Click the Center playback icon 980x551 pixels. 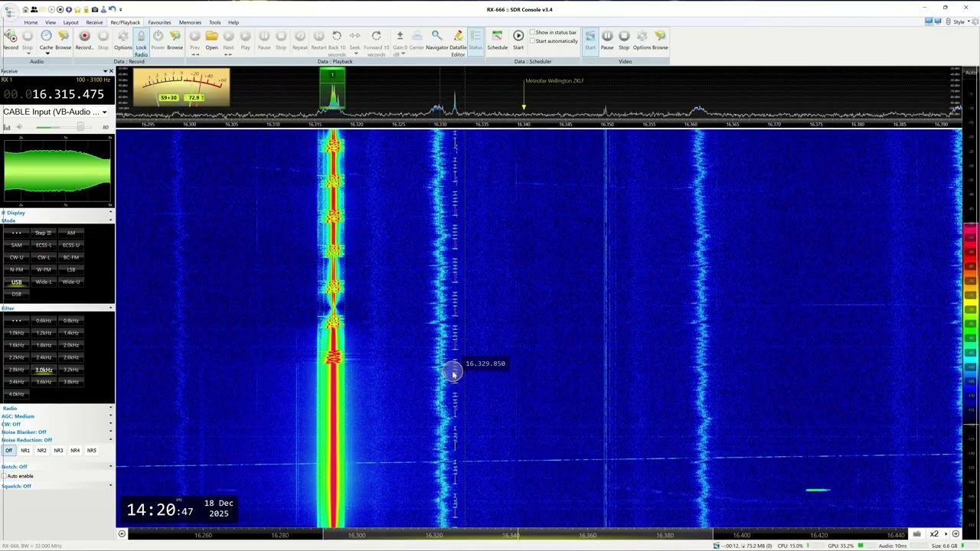[416, 39]
